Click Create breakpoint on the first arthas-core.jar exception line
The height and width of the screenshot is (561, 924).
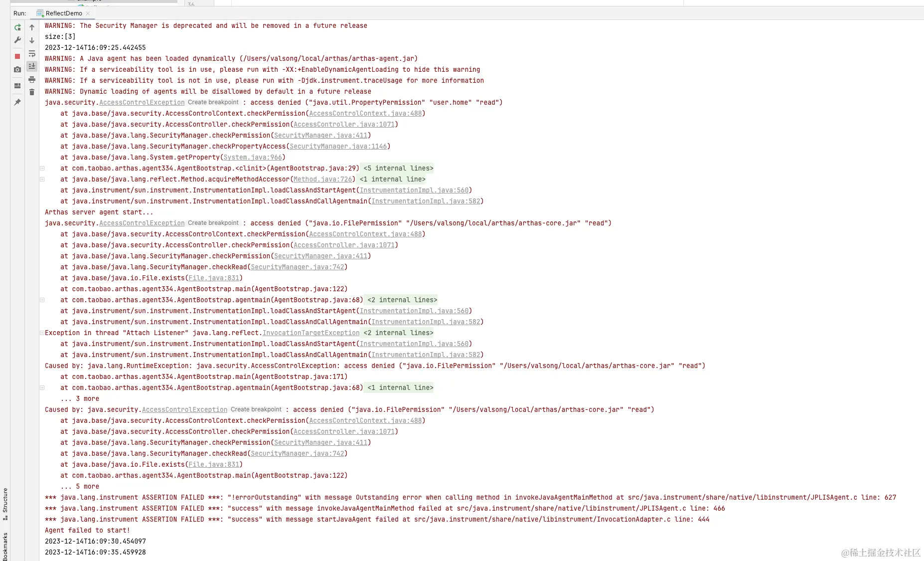click(213, 223)
